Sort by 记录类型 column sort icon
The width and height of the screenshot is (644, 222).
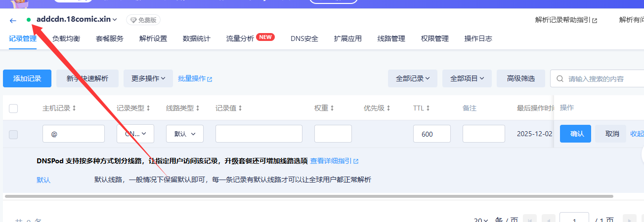148,108
